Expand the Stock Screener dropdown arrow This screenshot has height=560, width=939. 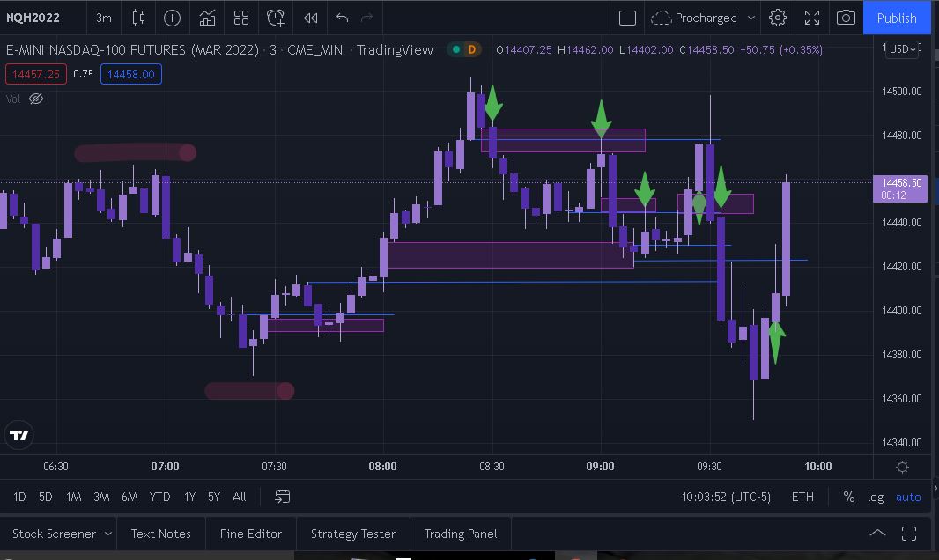pos(108,534)
